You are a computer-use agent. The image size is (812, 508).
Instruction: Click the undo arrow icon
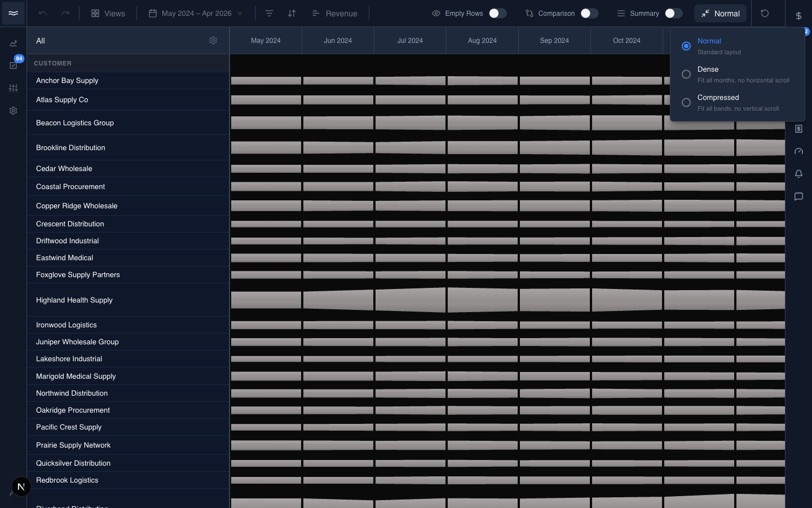[x=43, y=13]
